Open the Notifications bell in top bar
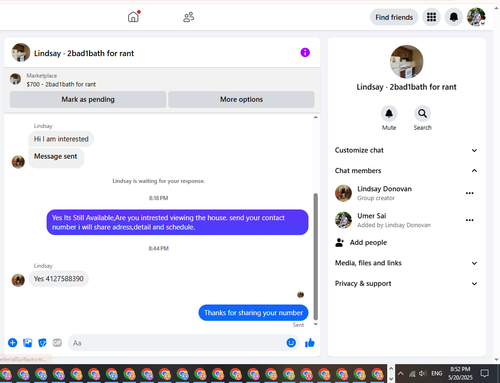 pos(454,17)
